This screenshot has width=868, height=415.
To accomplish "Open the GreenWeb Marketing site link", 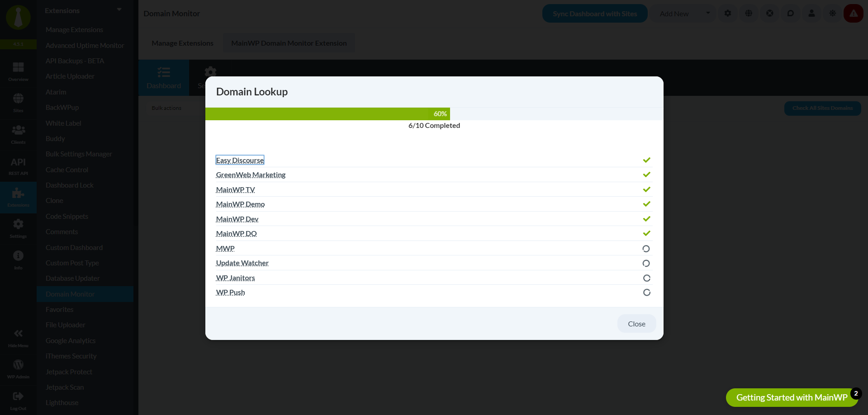I will [251, 175].
